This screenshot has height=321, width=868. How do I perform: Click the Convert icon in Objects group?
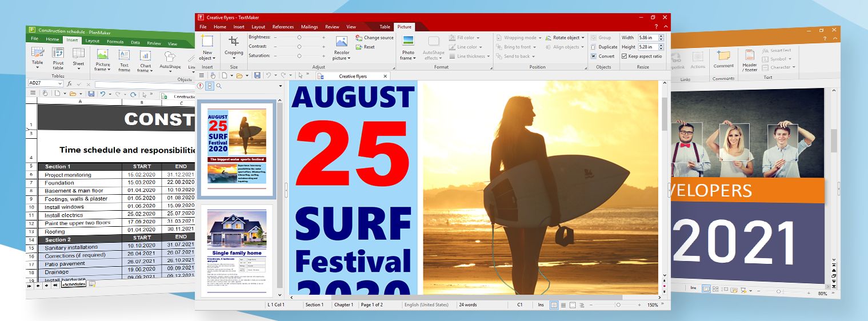594,56
